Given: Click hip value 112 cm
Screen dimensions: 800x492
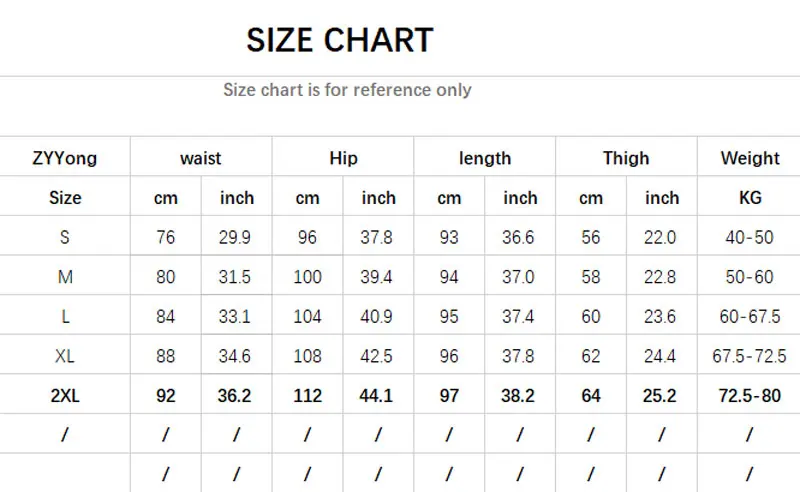Looking at the screenshot, I should 307,396.
